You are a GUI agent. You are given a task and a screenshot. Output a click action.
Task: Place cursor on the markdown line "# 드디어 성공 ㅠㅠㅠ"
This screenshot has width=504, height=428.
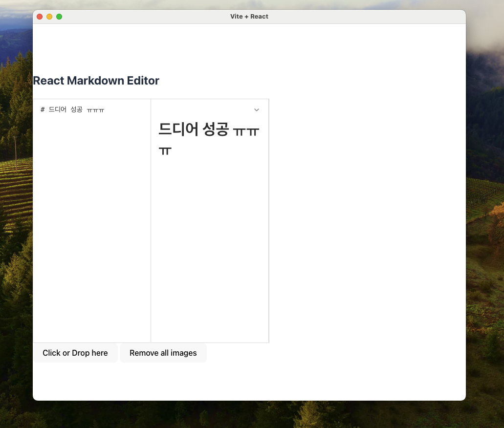point(72,110)
